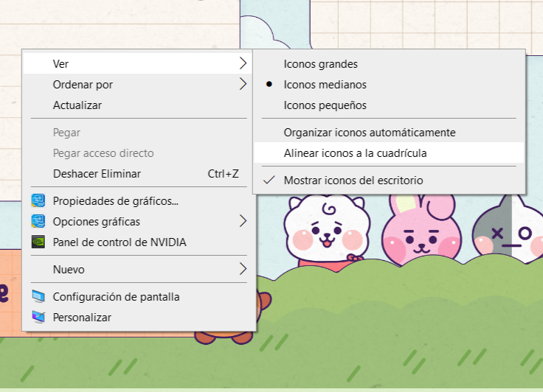The image size is (543, 392).
Task: Click the NVIDIA icon in the context menu
Action: [x=38, y=242]
